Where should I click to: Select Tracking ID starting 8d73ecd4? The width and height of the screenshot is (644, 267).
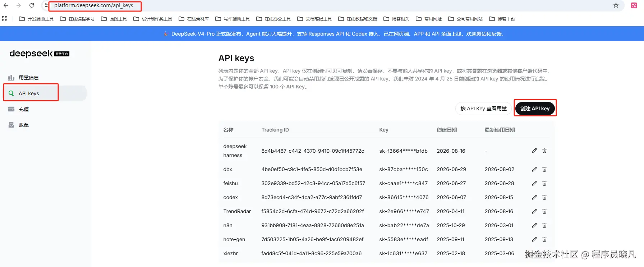click(x=312, y=197)
